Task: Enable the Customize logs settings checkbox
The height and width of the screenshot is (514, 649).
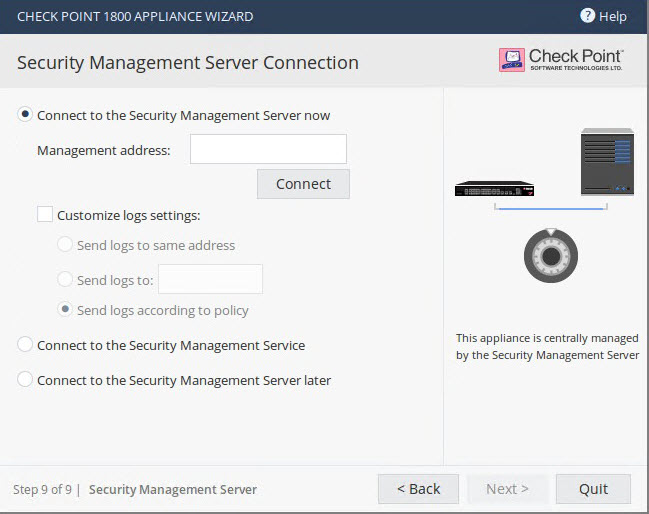Action: [x=45, y=214]
